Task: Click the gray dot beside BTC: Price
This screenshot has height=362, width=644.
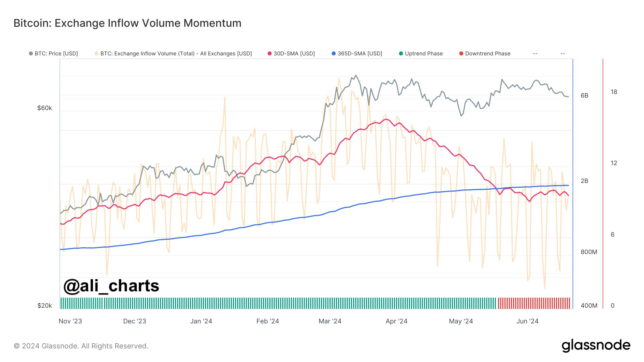Action: (31, 54)
